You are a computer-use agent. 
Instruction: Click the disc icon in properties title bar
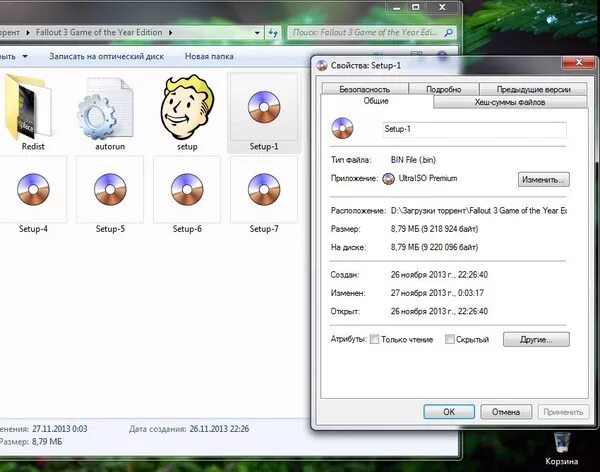point(322,65)
